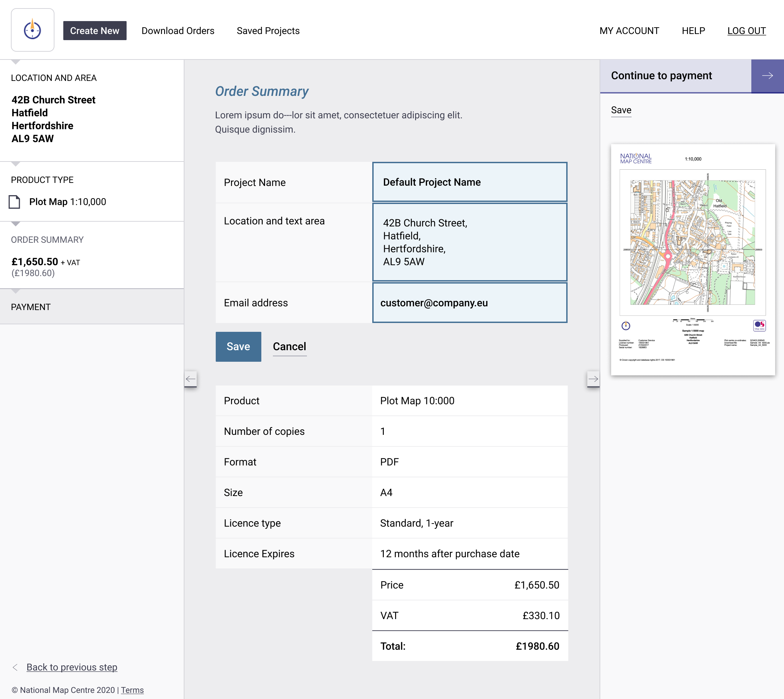Click the compass icon on map preview
784x699 pixels.
click(x=626, y=326)
